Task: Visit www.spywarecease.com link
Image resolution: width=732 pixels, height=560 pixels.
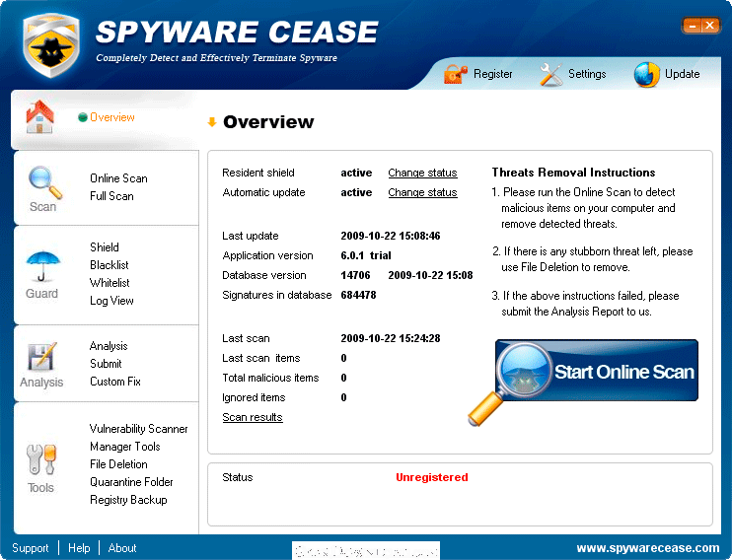Action: tap(648, 548)
